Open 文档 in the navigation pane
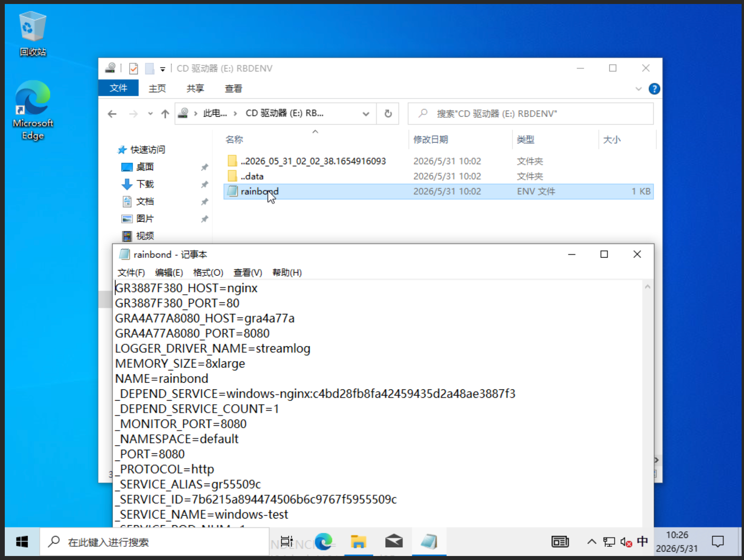Image resolution: width=744 pixels, height=560 pixels. point(145,201)
